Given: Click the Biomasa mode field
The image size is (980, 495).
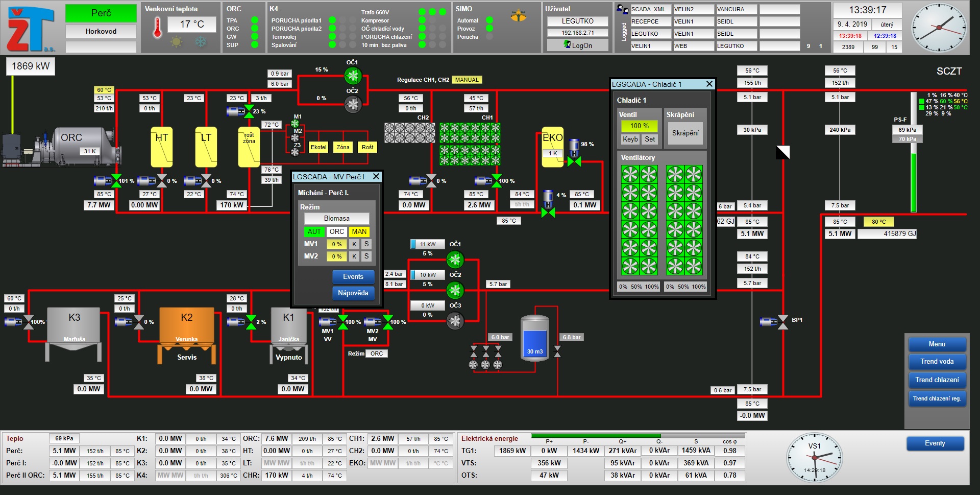Looking at the screenshot, I should click(337, 219).
